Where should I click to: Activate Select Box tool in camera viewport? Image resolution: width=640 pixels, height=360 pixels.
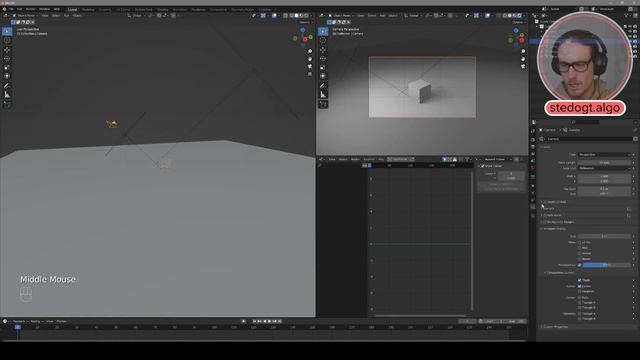323,31
